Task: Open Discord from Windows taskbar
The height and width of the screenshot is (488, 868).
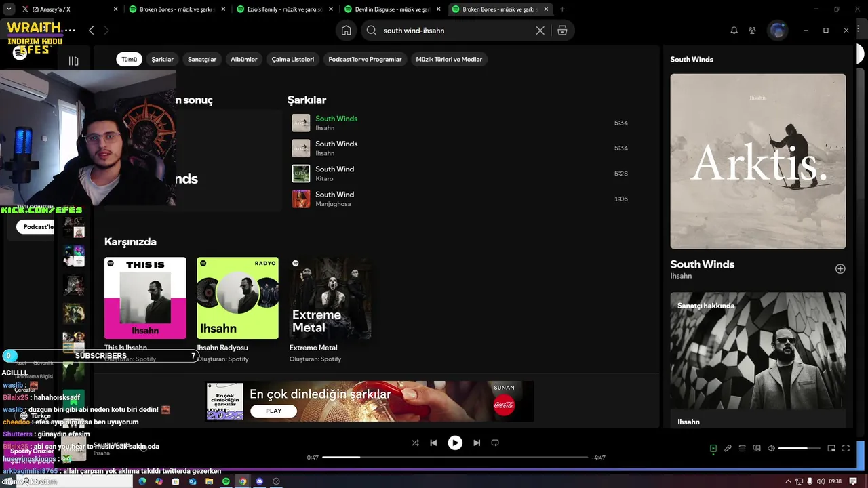Action: click(259, 481)
